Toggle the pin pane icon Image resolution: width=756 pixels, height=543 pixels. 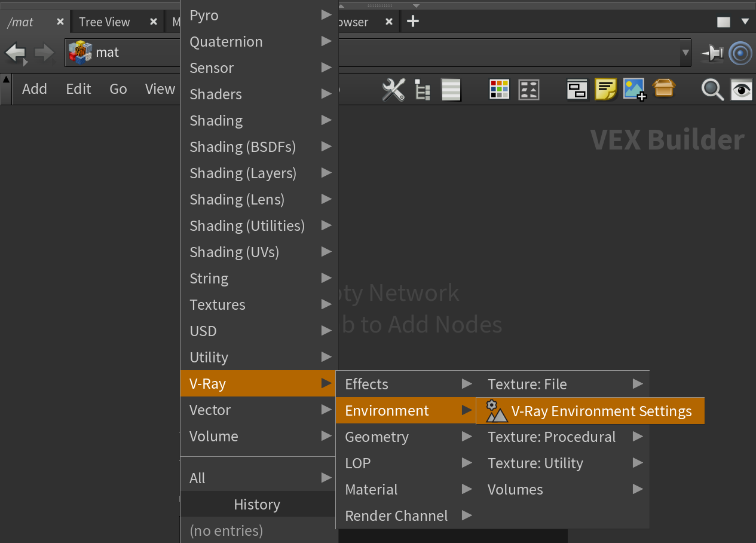click(x=712, y=53)
